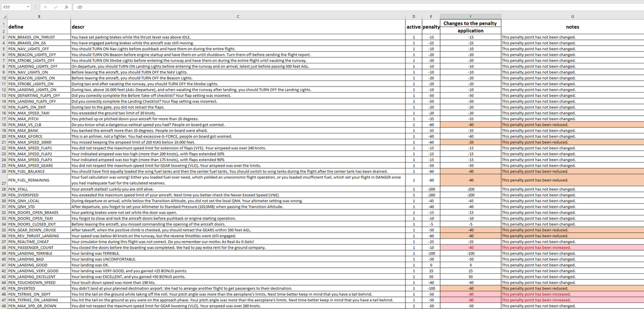Select cell PEN_MAX_SPEED_10000

tap(39, 142)
